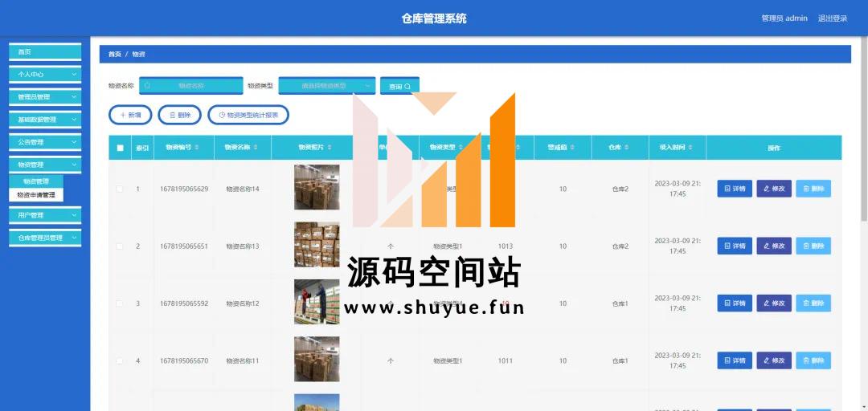Open 物资类型统计报表 report
868x411 pixels.
(248, 115)
